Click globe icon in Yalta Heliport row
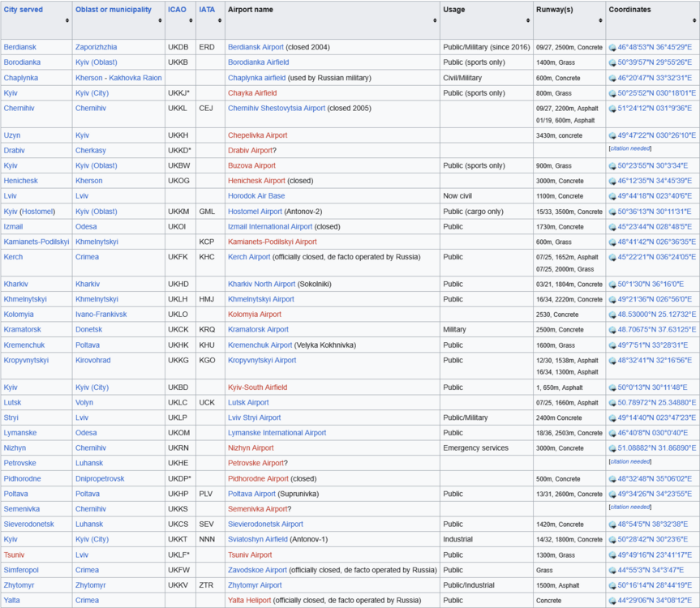Viewport: 700px width, 608px height. pos(612,602)
